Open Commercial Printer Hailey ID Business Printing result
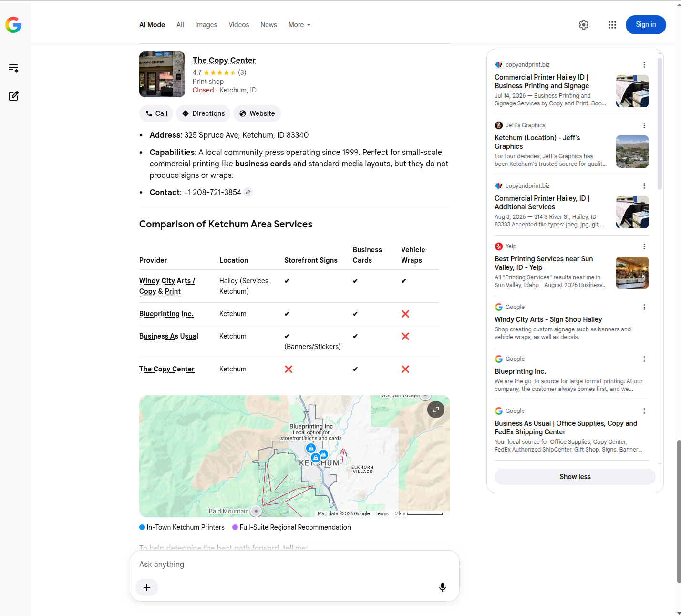Image resolution: width=681 pixels, height=616 pixels. point(542,82)
